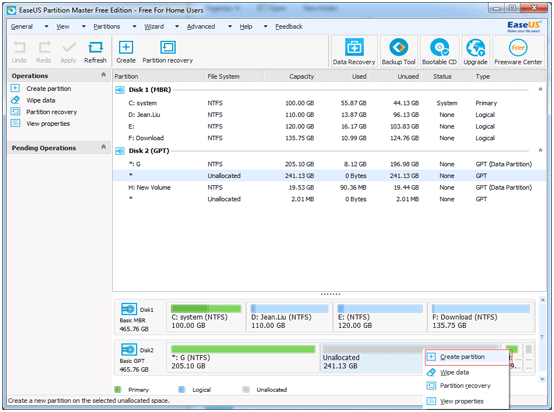Click Partition recovery link in Operations
554x412 pixels.
point(52,112)
